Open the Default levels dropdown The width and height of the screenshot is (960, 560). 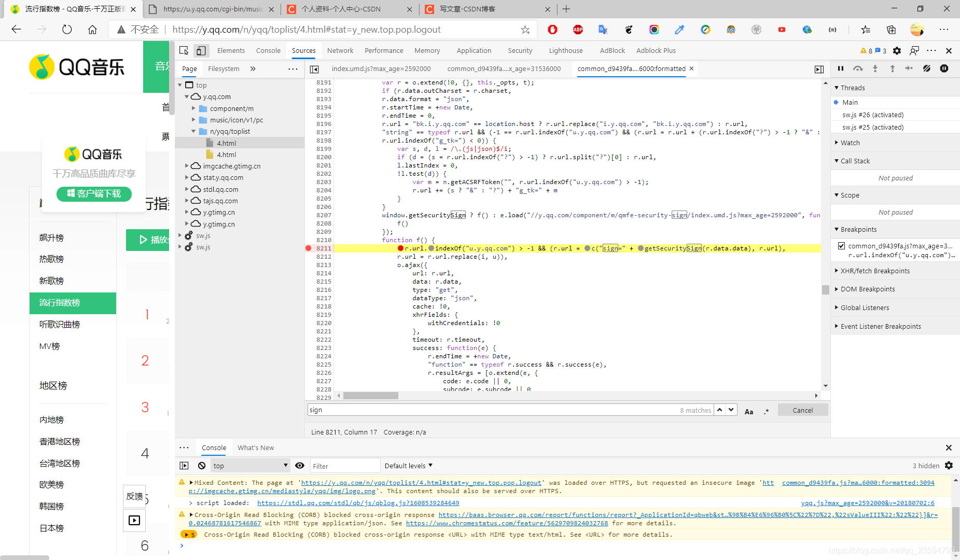tap(409, 466)
